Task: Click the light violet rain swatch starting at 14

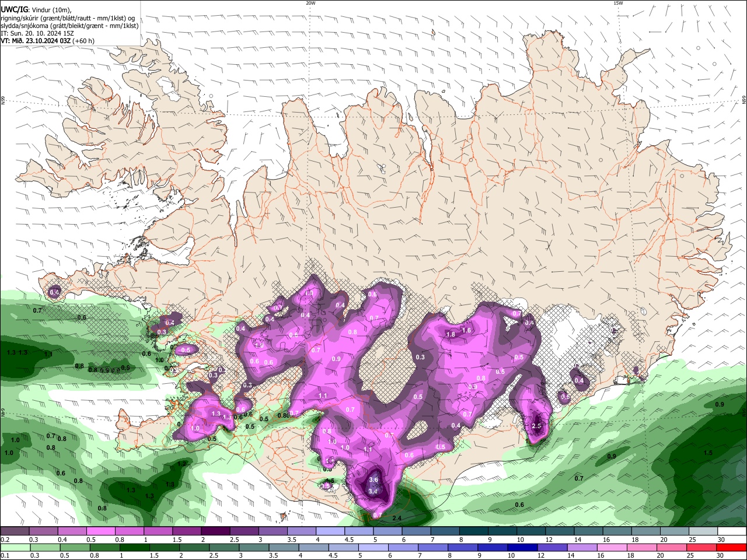Action: coord(582,548)
